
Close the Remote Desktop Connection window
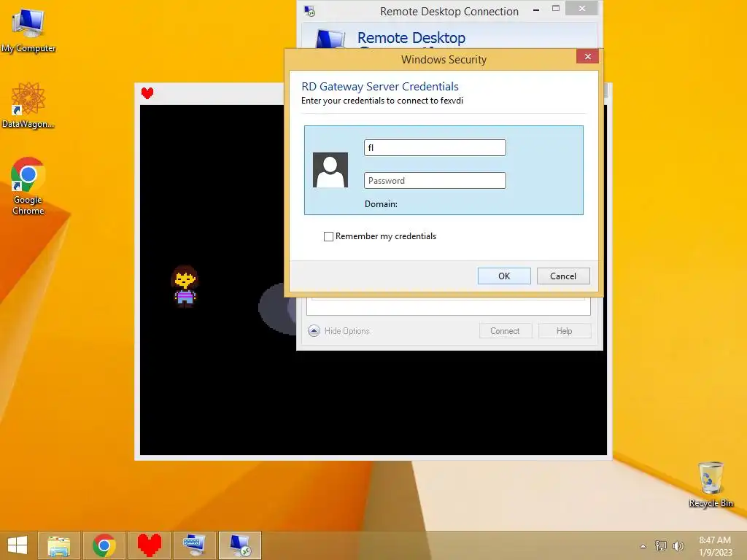tap(581, 9)
